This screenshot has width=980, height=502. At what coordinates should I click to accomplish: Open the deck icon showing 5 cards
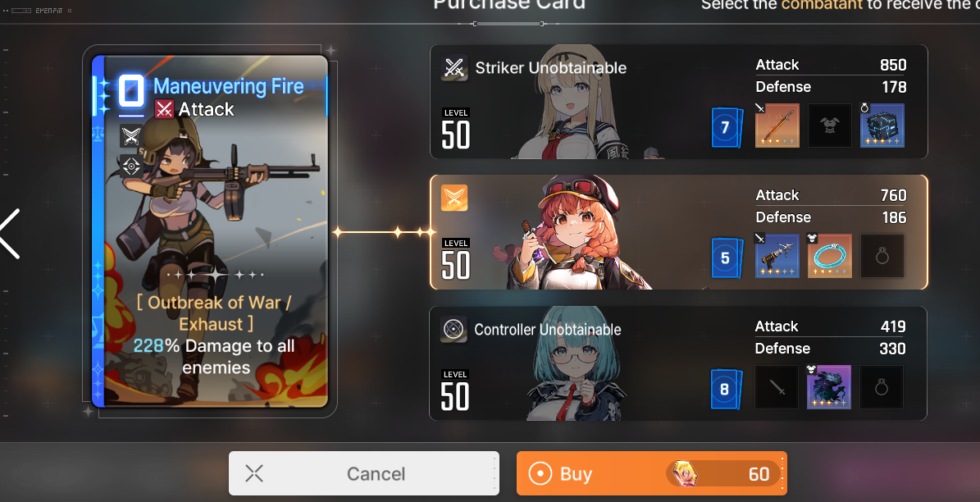pos(727,258)
